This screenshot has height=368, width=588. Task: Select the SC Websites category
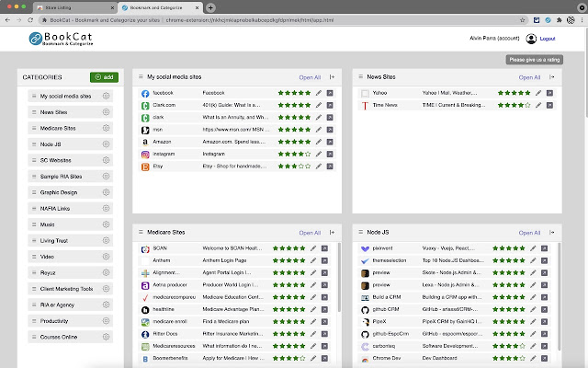[70, 160]
